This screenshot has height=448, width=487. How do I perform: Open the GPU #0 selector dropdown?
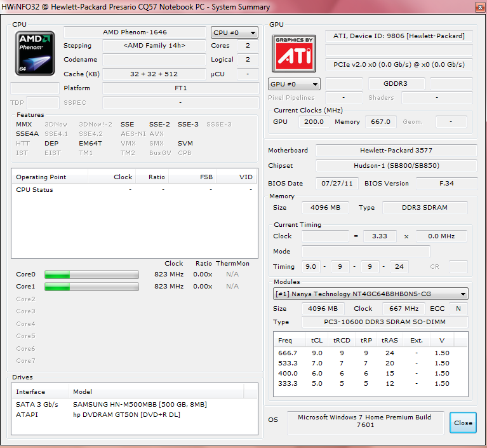(x=294, y=84)
